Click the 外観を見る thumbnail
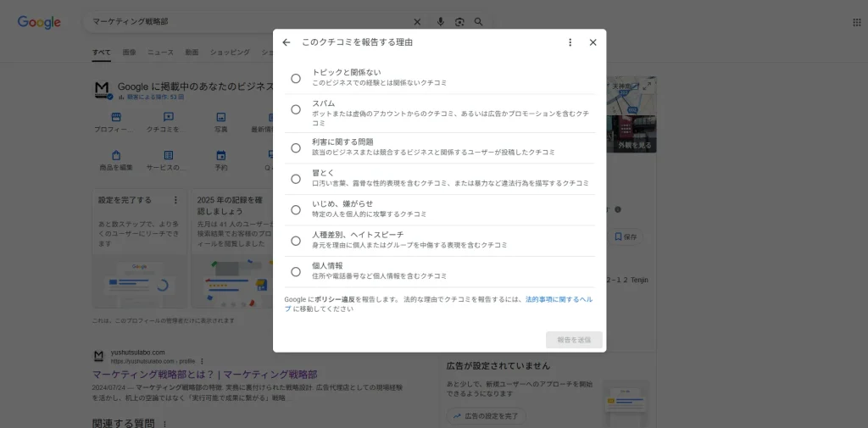Screen dimensions: 868x428 tap(631, 134)
